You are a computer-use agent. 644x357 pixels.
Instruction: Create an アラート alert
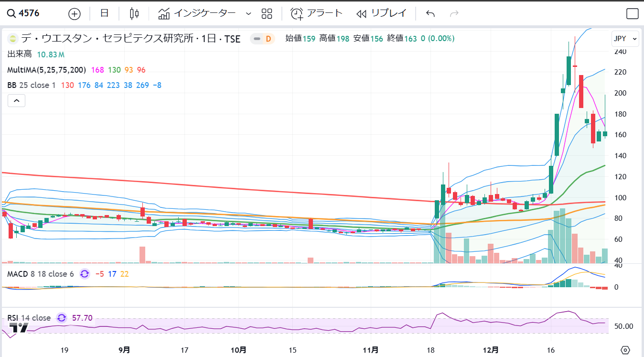(x=317, y=13)
